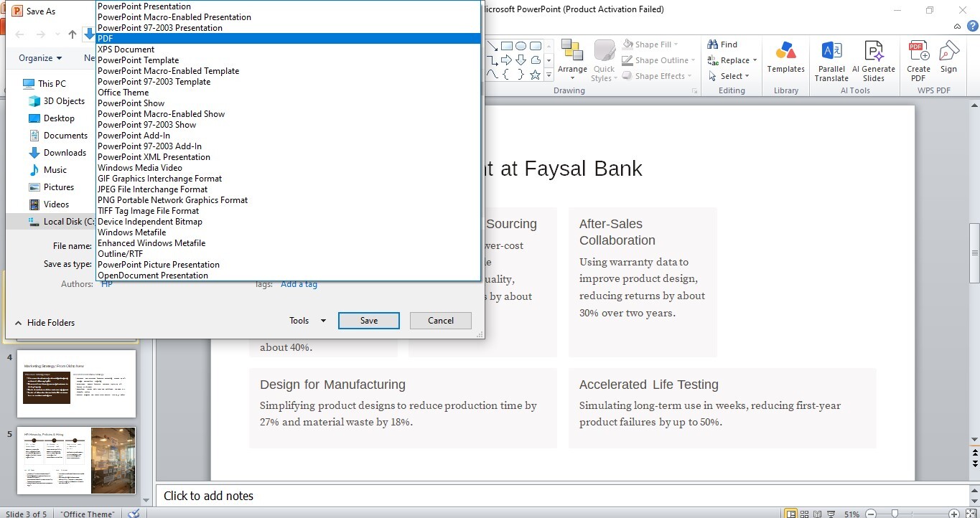Click Create PDF button
This screenshot has width=980, height=518.
918,61
